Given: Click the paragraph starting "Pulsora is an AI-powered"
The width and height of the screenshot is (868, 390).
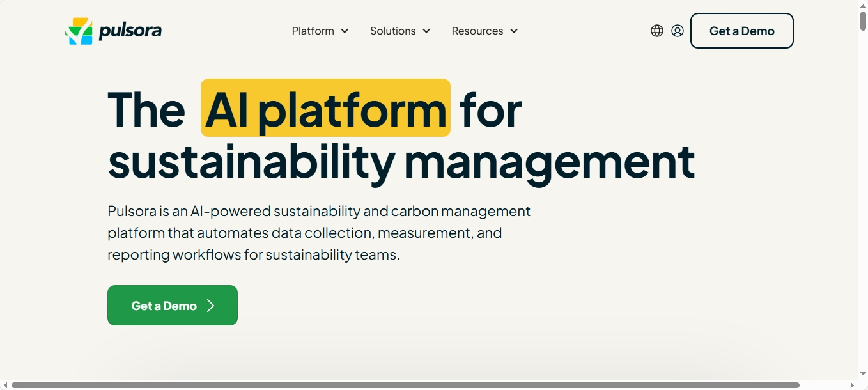Looking at the screenshot, I should [x=319, y=233].
